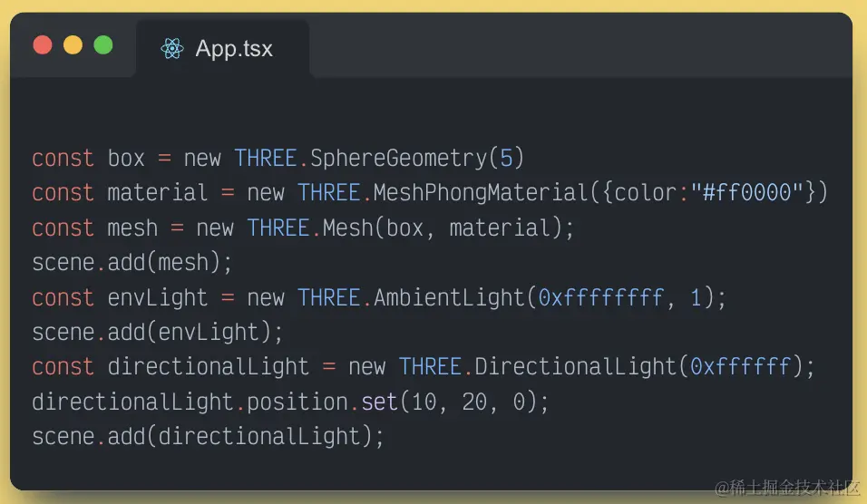Click the yellow minimize window button
This screenshot has width=867, height=504.
[73, 44]
